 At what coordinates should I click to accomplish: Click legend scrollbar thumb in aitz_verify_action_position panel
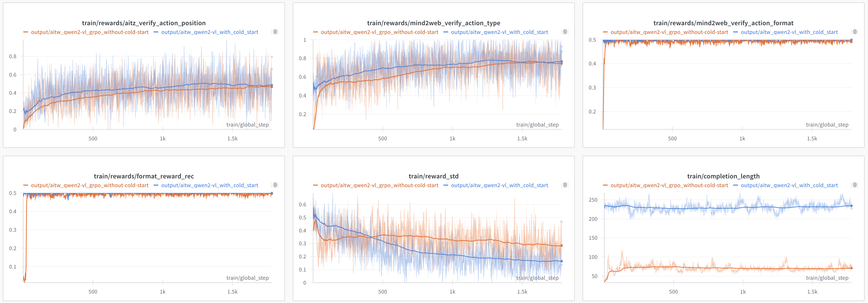click(x=275, y=32)
